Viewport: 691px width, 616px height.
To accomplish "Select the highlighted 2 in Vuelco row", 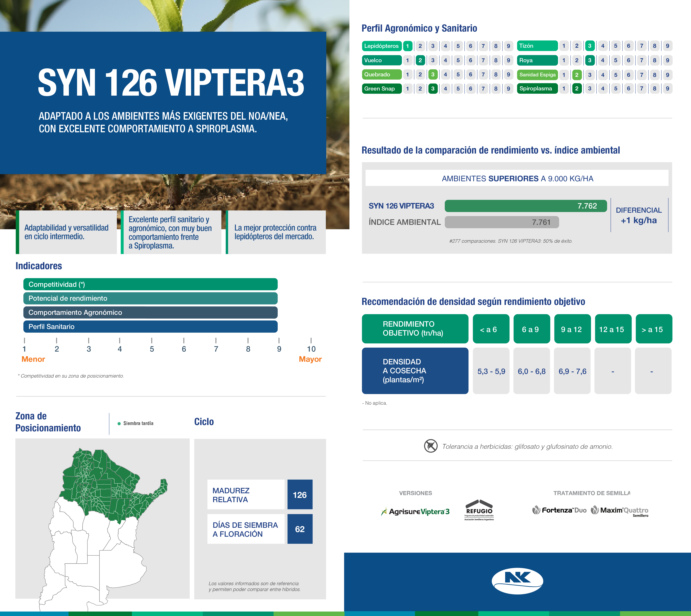I will click(x=420, y=60).
